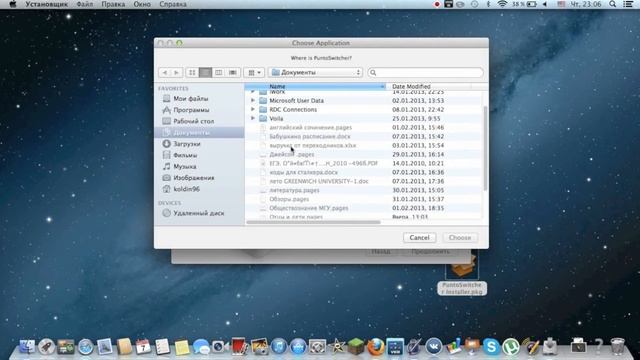Launch Minecraft grass block icon
Viewport: 640px width, 360px height.
356,347
